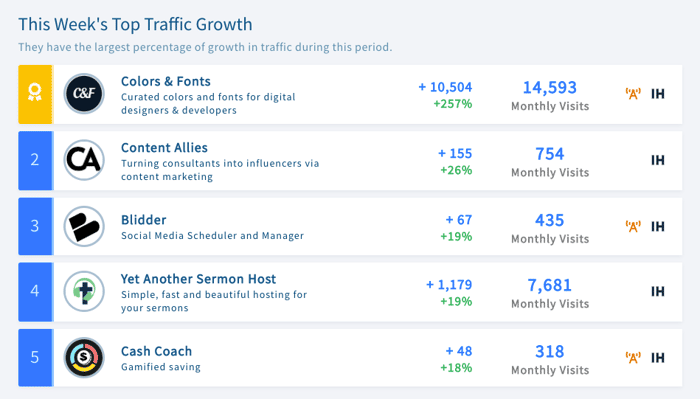Click the IH icon in Content Allies row
700x399 pixels.
(658, 160)
